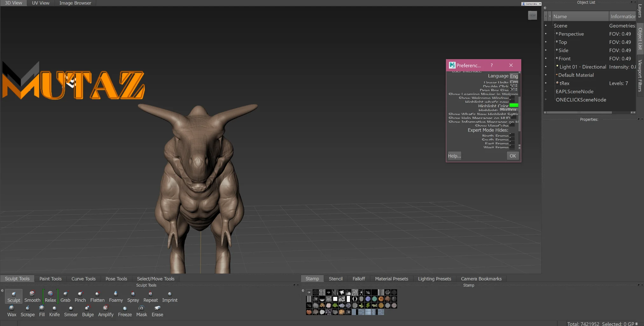
Task: Select the Foamy sculpt tool
Action: click(x=116, y=296)
